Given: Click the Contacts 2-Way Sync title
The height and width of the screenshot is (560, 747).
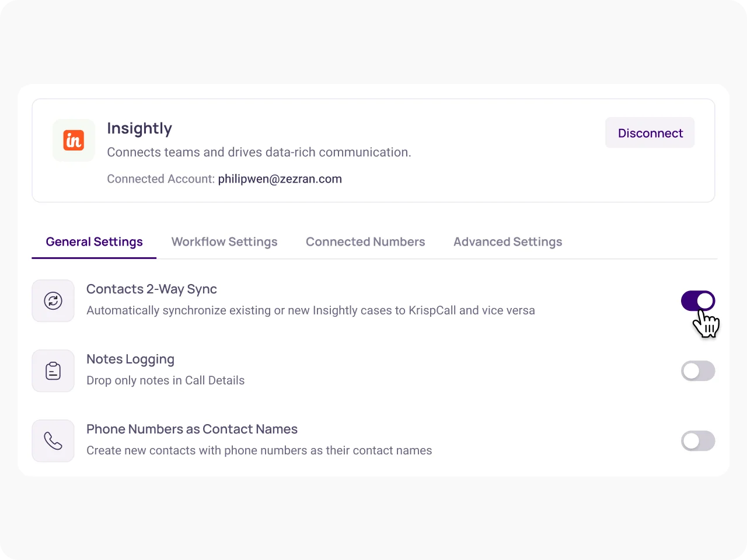Looking at the screenshot, I should point(152,289).
